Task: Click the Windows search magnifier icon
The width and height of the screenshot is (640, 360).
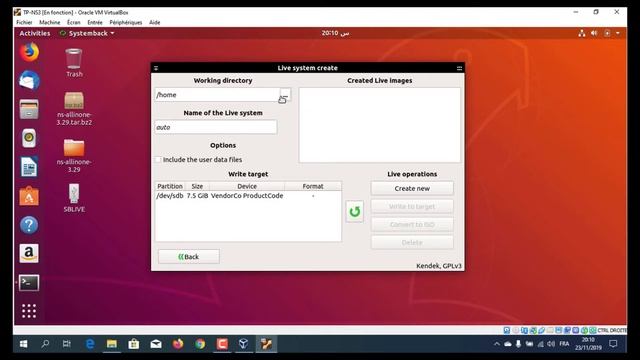Action: tap(45, 344)
